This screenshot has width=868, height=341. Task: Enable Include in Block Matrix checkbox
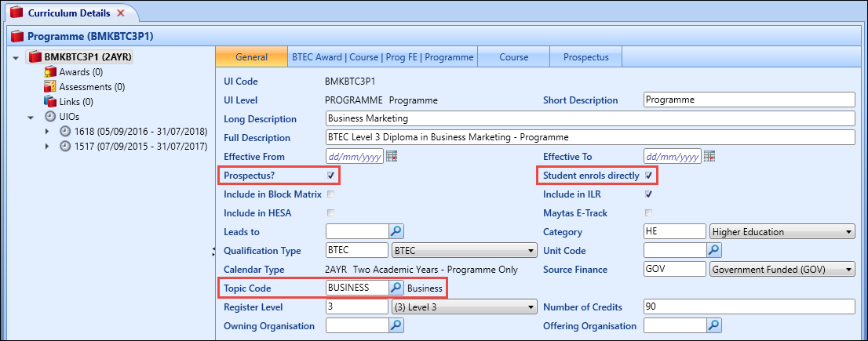coord(330,194)
